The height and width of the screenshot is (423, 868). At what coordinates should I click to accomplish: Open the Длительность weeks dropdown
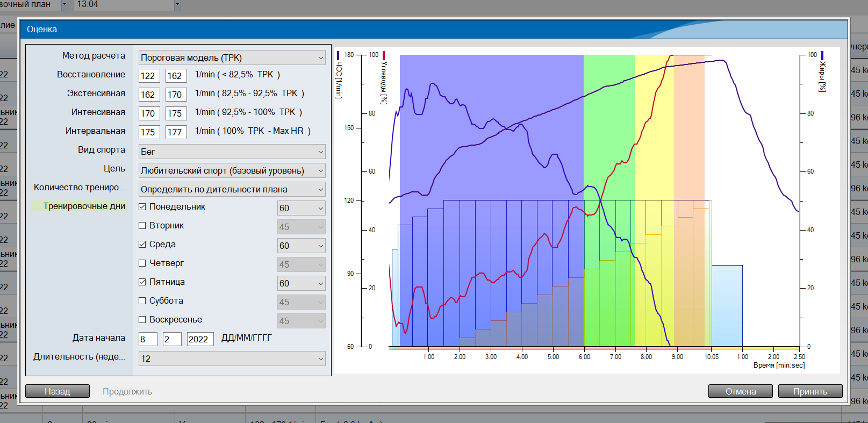tap(232, 359)
